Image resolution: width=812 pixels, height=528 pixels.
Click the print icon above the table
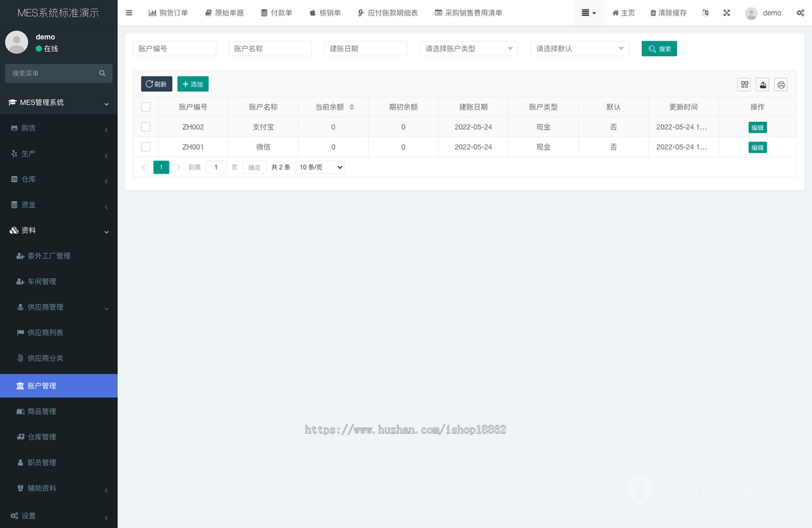[780, 84]
